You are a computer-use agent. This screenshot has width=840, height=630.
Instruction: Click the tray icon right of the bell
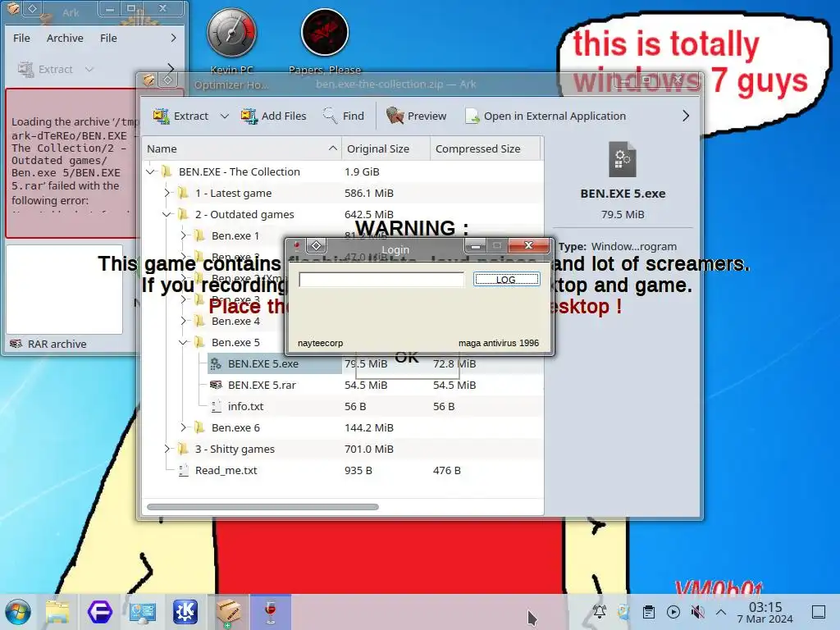pyautogui.click(x=623, y=612)
